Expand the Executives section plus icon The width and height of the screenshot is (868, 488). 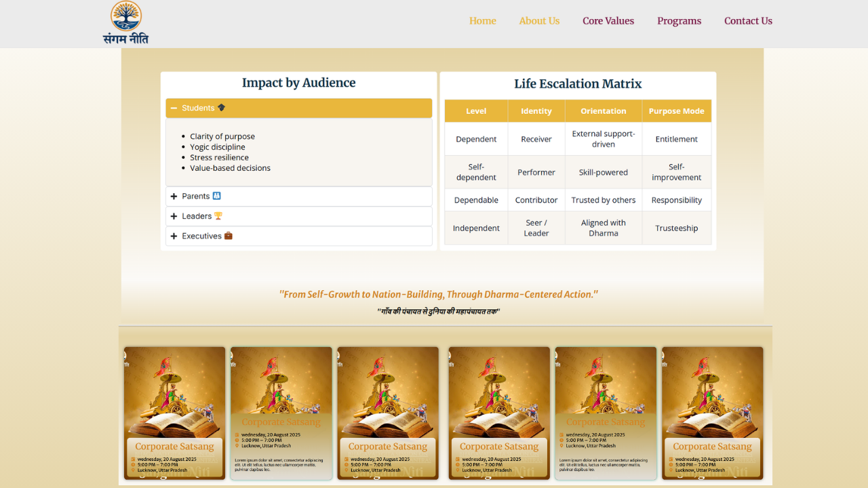[174, 236]
